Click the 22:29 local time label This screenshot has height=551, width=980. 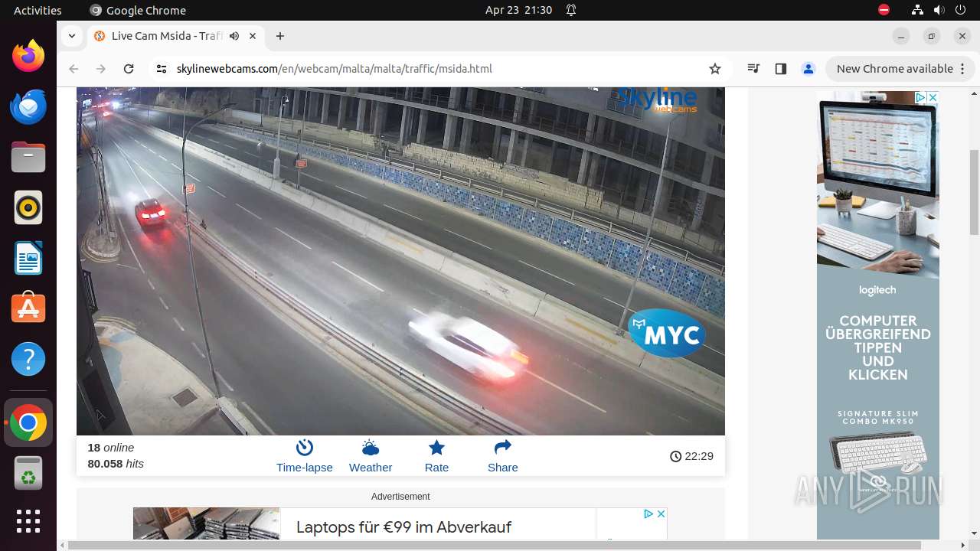(x=691, y=456)
